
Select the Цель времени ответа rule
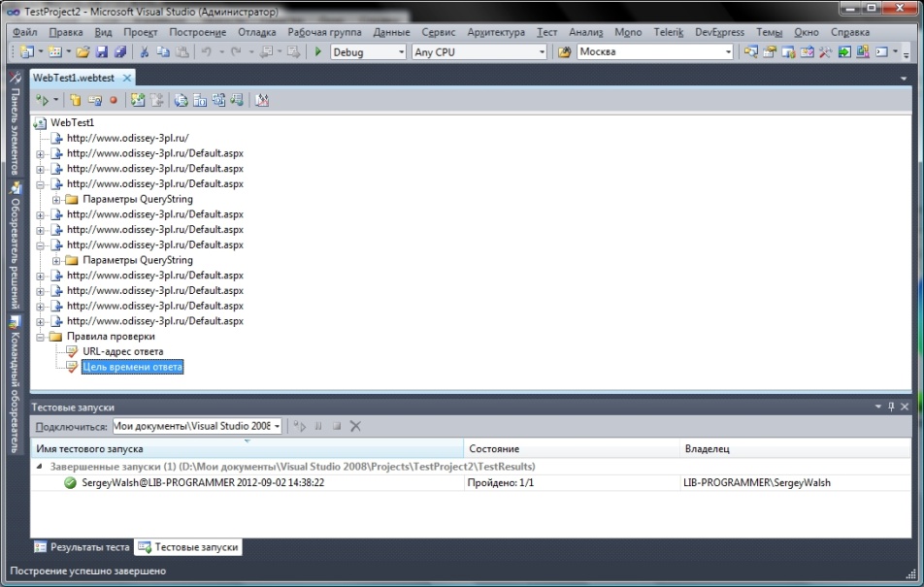(133, 367)
